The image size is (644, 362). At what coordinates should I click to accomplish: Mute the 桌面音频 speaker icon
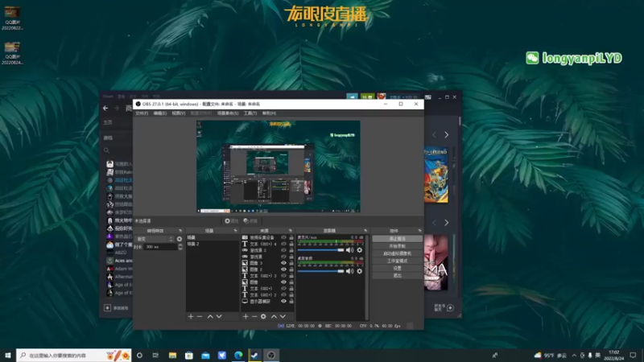click(349, 271)
